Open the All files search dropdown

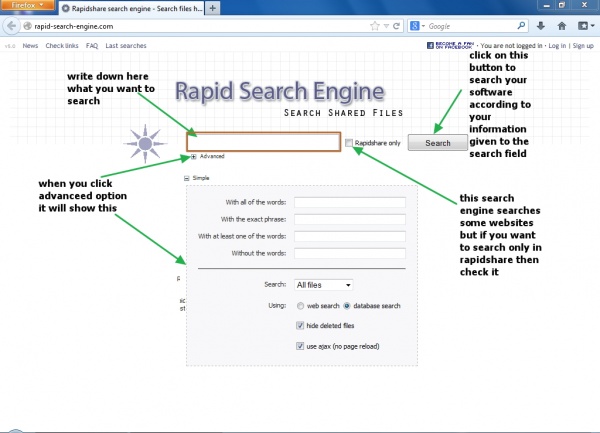[324, 285]
